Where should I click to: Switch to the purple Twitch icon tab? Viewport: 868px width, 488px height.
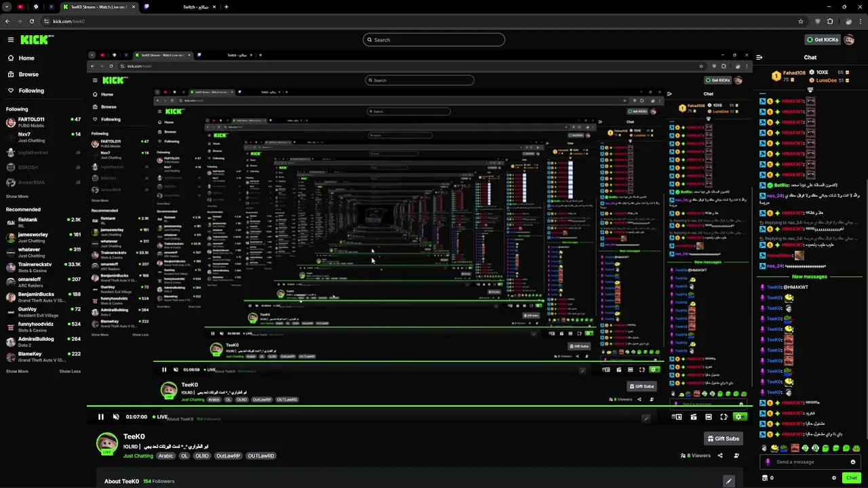[x=146, y=7]
